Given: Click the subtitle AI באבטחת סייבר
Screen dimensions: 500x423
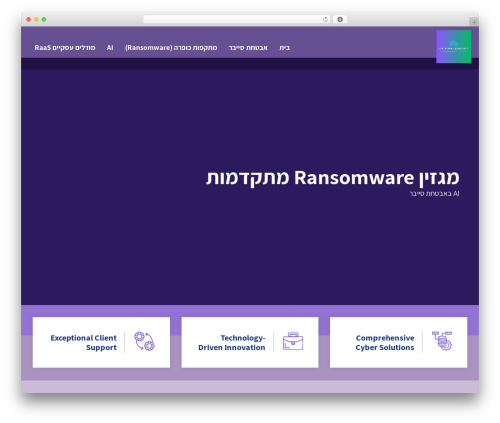Looking at the screenshot, I should pos(434,194).
